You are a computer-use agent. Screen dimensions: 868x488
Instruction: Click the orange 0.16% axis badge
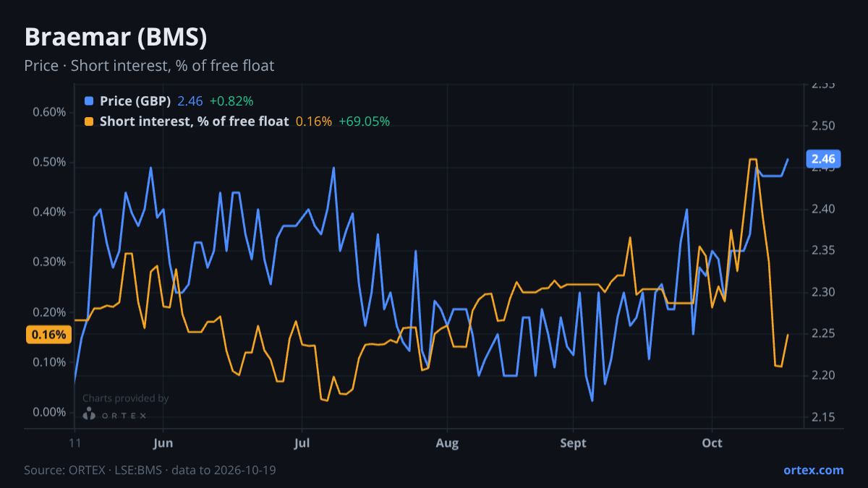(x=49, y=335)
